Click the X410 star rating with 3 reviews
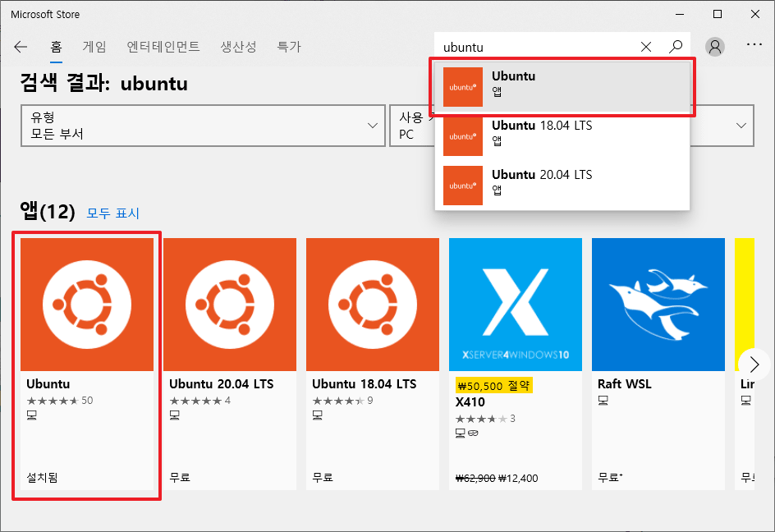 (485, 419)
